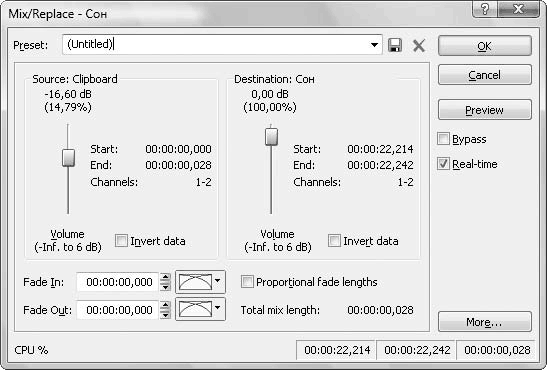This screenshot has height=370, width=547.
Task: Click the Delete Preset X icon
Action: pyautogui.click(x=419, y=45)
